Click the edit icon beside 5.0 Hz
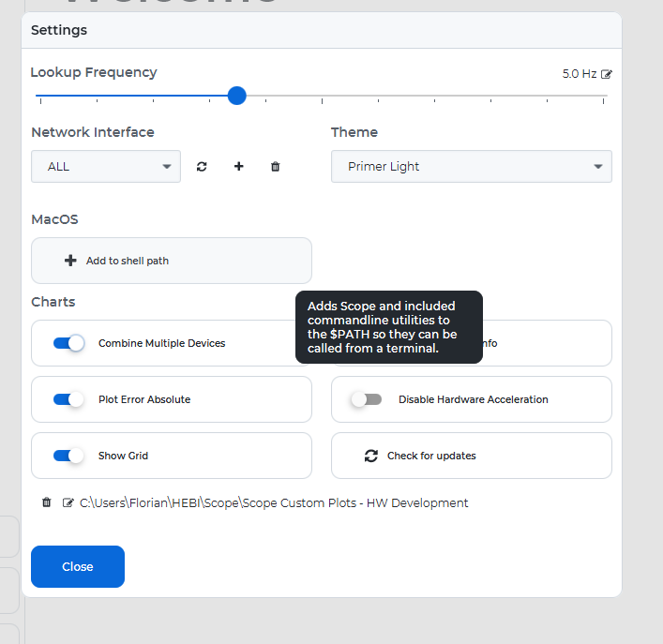The width and height of the screenshot is (663, 644). click(x=607, y=74)
